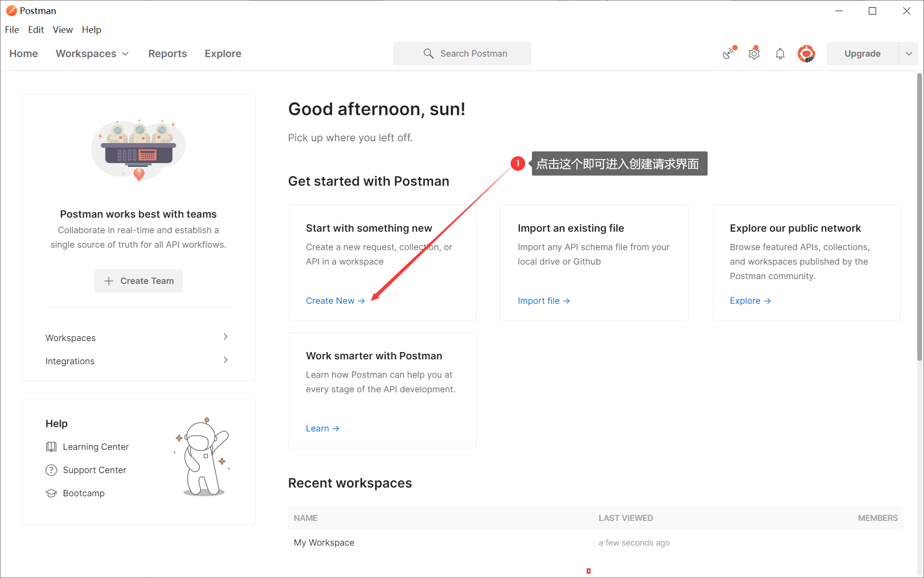924x578 pixels.
Task: Go to the Home tab
Action: point(24,54)
